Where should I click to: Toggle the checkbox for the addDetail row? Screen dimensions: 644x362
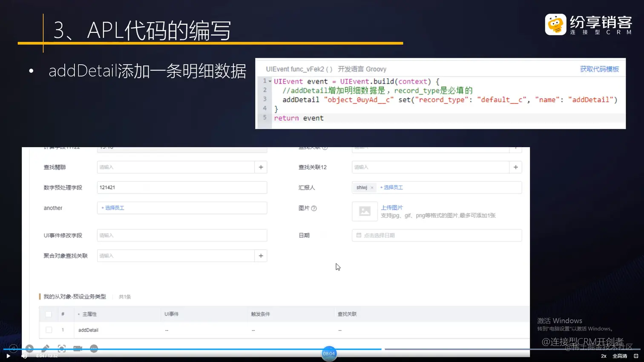[49, 330]
